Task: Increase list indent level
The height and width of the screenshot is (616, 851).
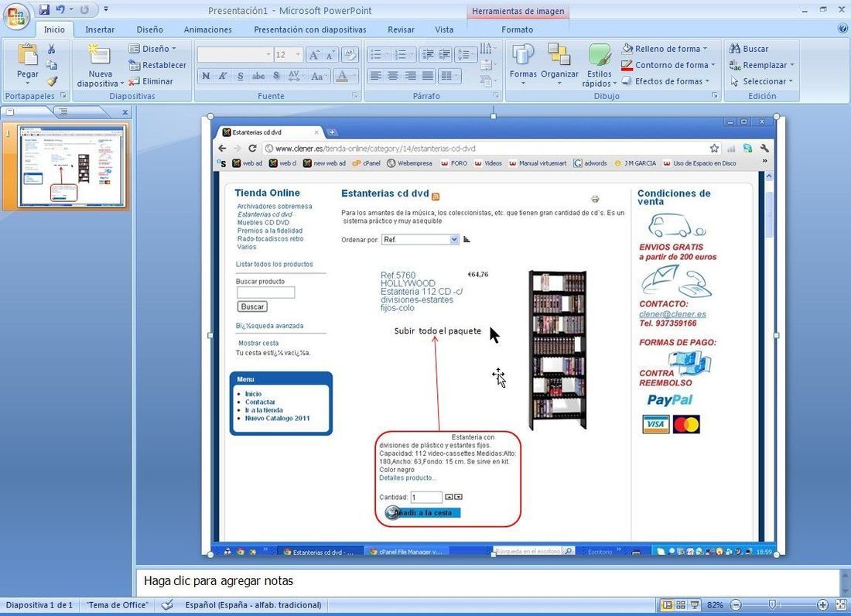Action: point(445,54)
